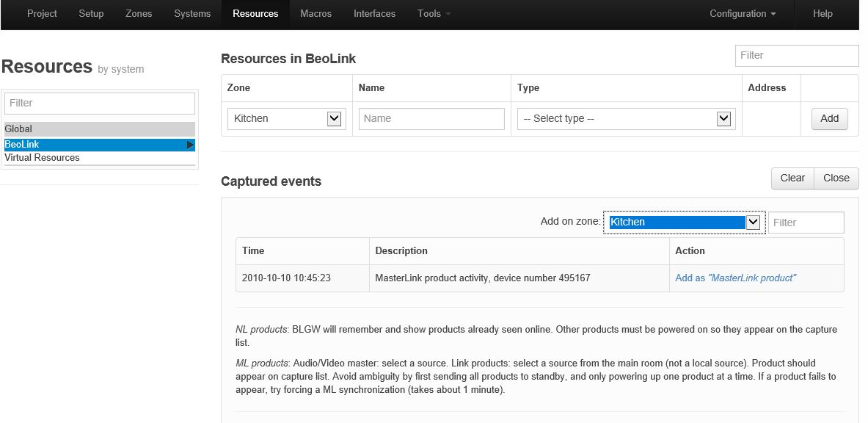Close the Captured events panel
Viewport: 868px width, 423px height.
pos(836,178)
